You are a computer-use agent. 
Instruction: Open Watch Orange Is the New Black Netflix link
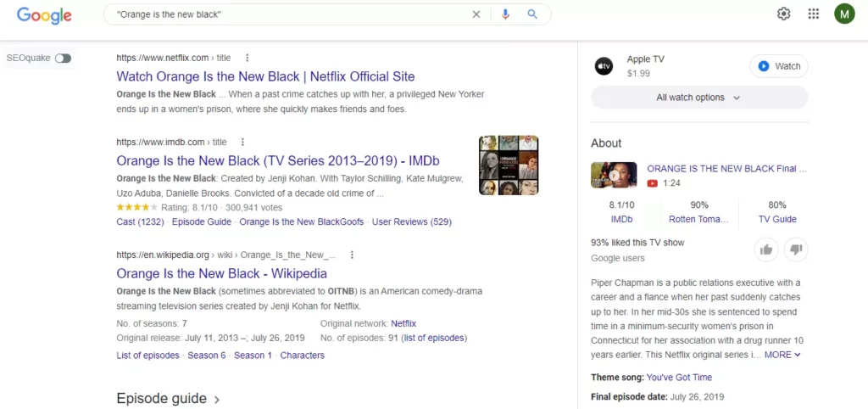(x=265, y=76)
